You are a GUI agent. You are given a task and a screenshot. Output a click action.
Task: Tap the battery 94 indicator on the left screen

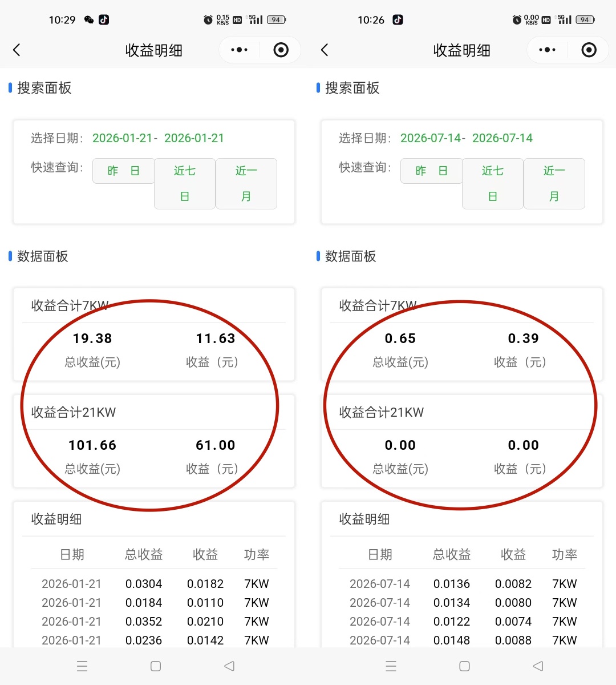click(277, 20)
